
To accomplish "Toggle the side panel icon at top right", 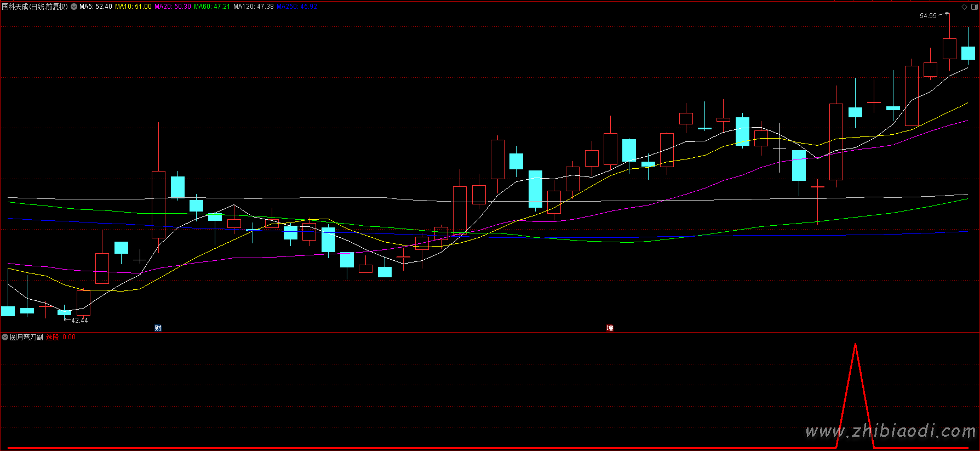I will (x=973, y=7).
